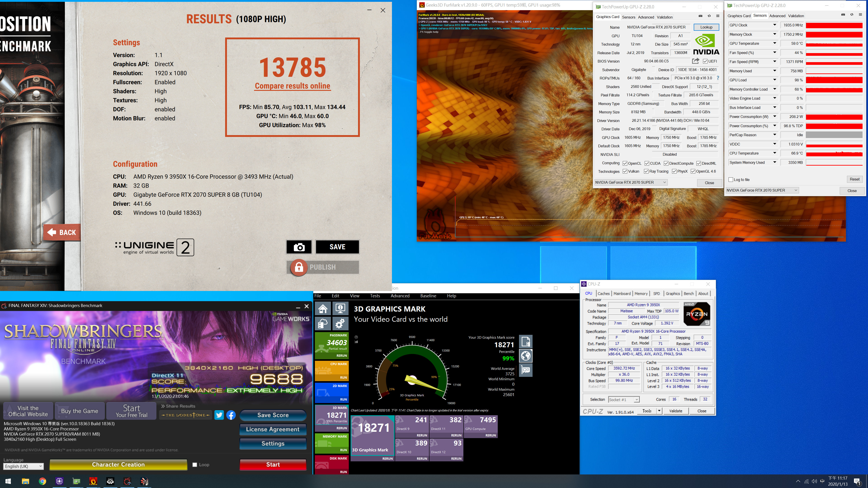Take a screenshot with Superposition camera button
The height and width of the screenshot is (488, 868).
(299, 247)
